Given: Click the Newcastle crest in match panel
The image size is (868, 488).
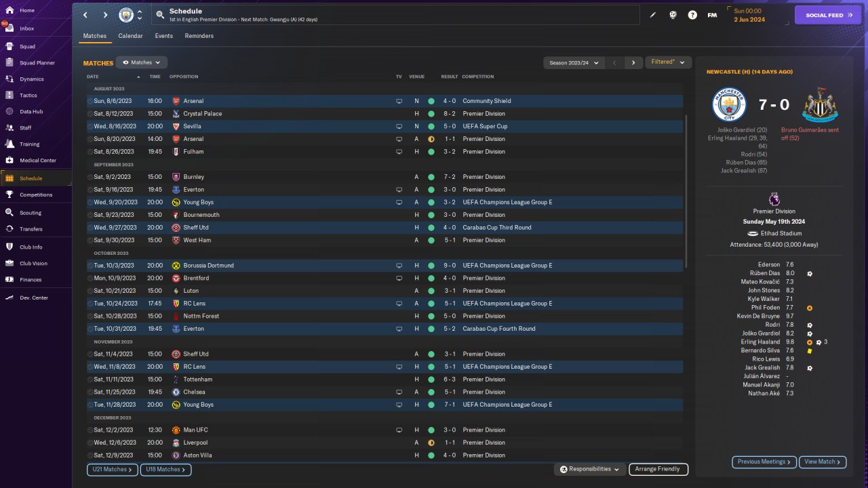Looking at the screenshot, I should [820, 104].
